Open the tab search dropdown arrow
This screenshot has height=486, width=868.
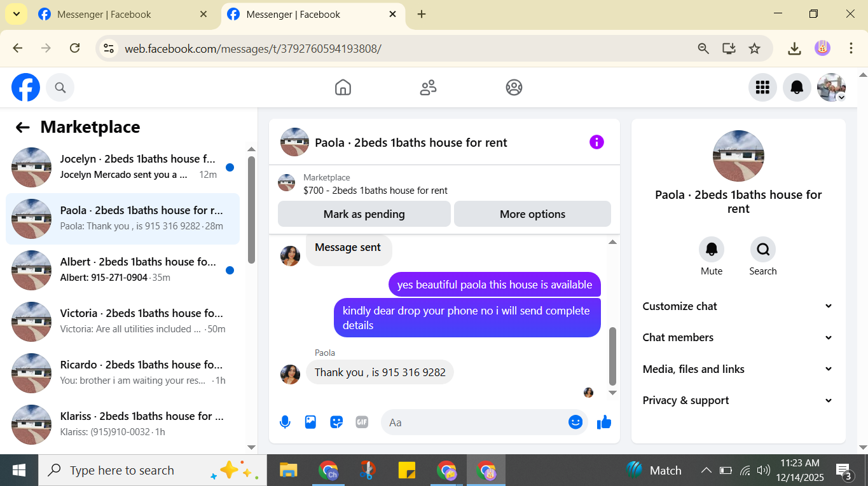(x=15, y=15)
